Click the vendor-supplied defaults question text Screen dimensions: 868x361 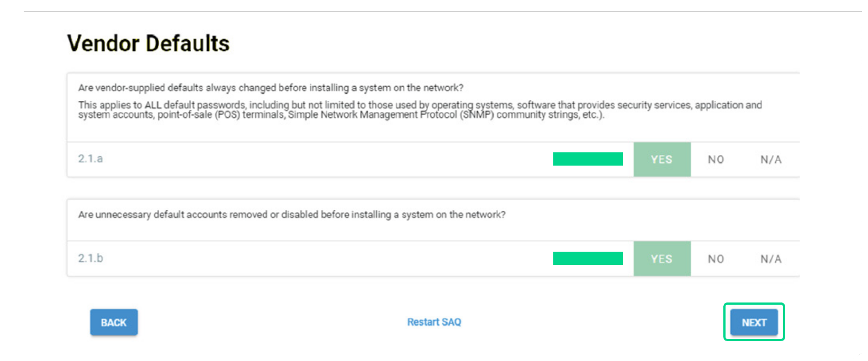pyautogui.click(x=273, y=87)
